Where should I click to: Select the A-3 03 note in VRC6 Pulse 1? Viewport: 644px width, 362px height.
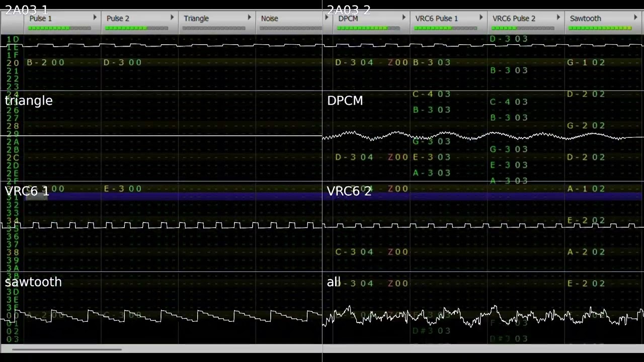pyautogui.click(x=432, y=173)
